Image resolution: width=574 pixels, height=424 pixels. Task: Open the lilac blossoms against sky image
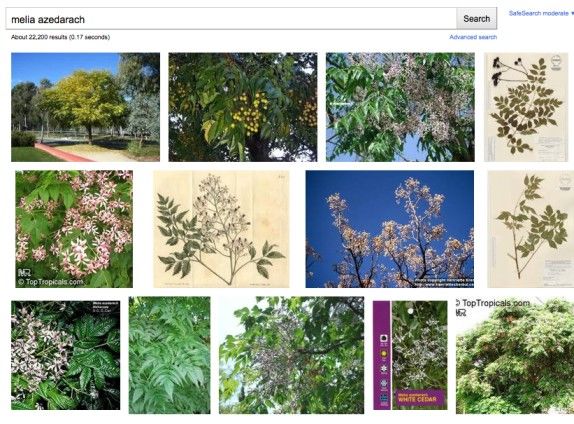click(400, 107)
